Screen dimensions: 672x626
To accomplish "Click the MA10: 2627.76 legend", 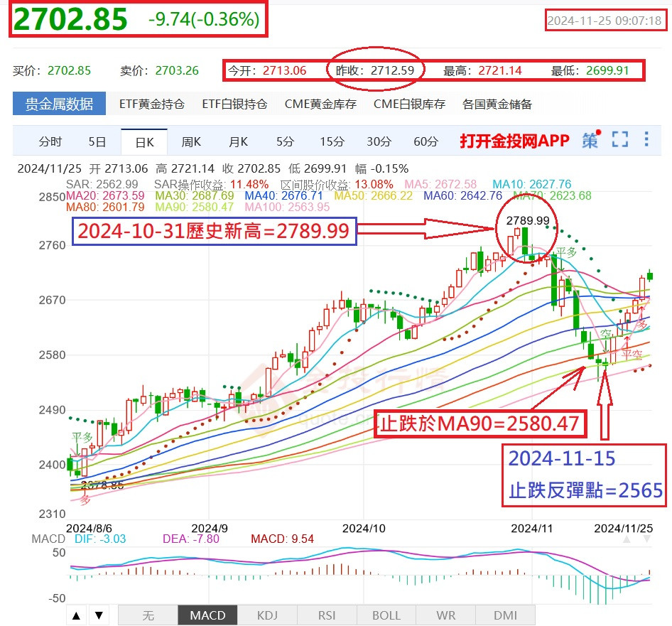I will click(532, 184).
